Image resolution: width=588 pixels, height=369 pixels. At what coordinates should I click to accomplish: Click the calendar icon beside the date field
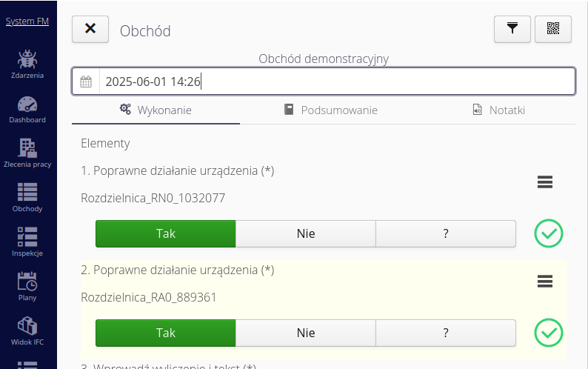[x=86, y=82]
